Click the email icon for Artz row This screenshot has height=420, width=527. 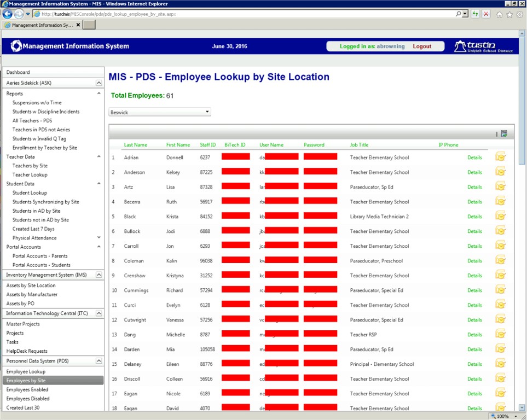click(500, 186)
